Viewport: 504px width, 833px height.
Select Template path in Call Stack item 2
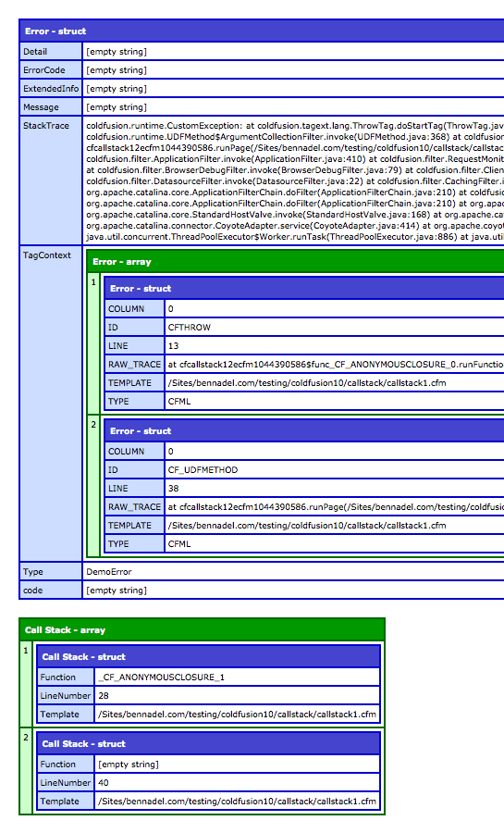point(237,802)
